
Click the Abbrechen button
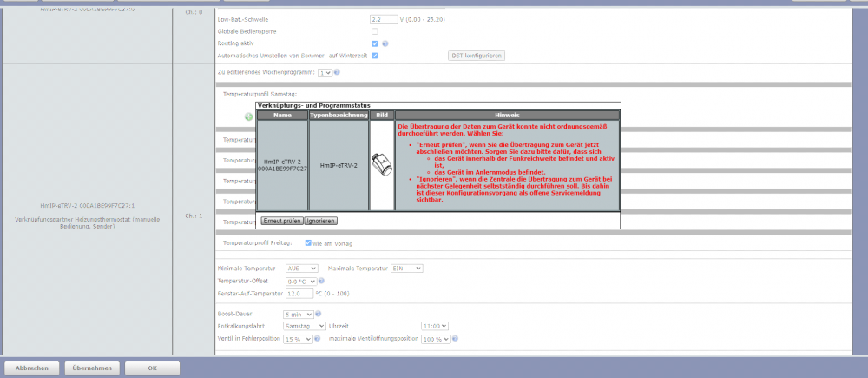[31, 368]
